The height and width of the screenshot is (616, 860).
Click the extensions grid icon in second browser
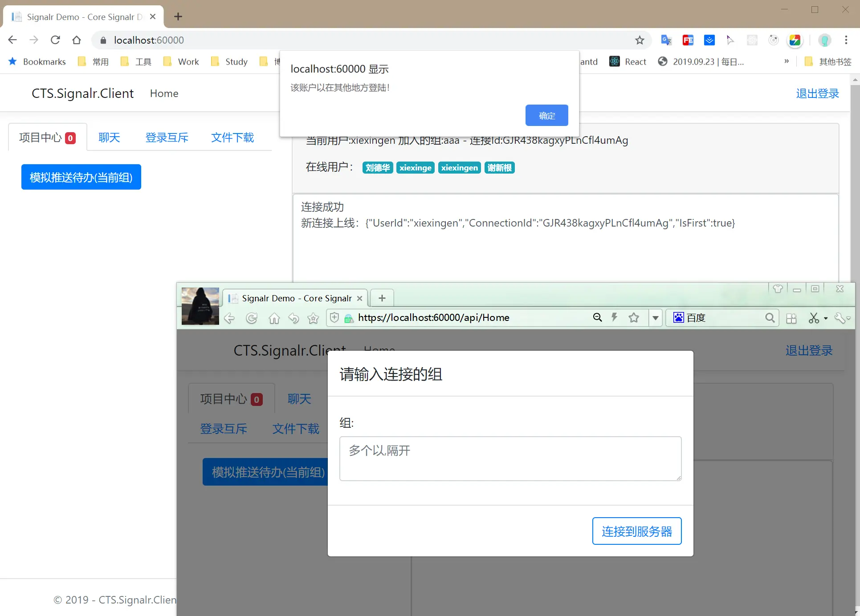point(791,318)
